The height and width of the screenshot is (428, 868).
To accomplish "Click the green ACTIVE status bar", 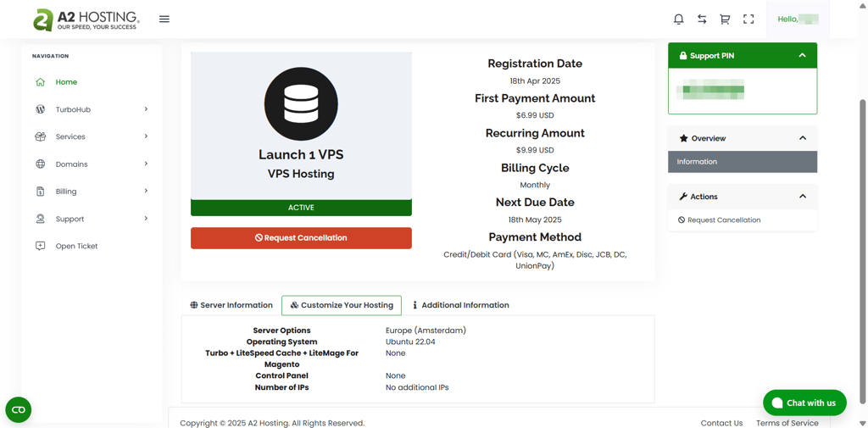I will pos(301,208).
